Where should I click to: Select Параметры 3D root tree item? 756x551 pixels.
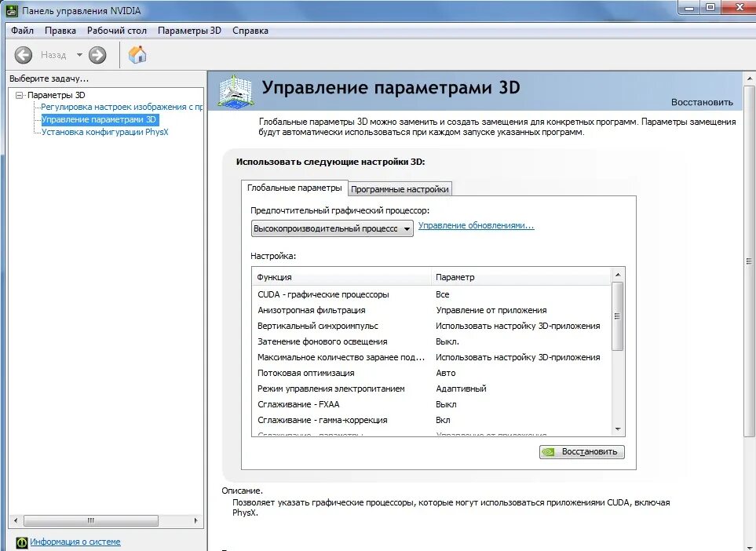(56, 96)
